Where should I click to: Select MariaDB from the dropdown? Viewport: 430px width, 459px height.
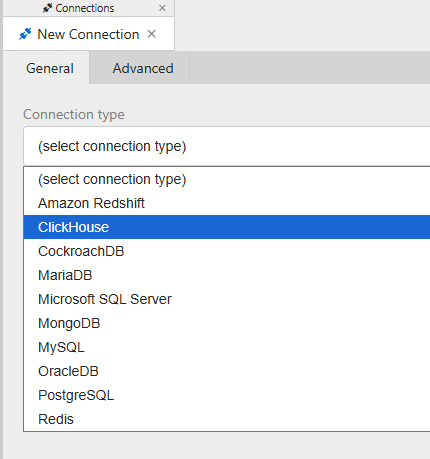coord(227,275)
